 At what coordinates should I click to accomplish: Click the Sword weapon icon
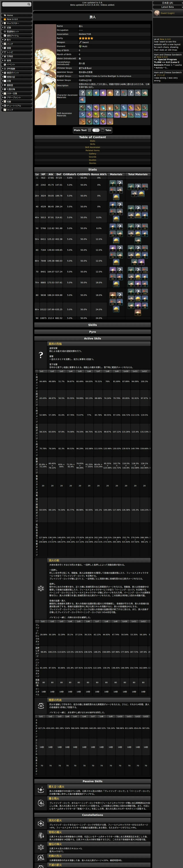[x=80, y=42]
